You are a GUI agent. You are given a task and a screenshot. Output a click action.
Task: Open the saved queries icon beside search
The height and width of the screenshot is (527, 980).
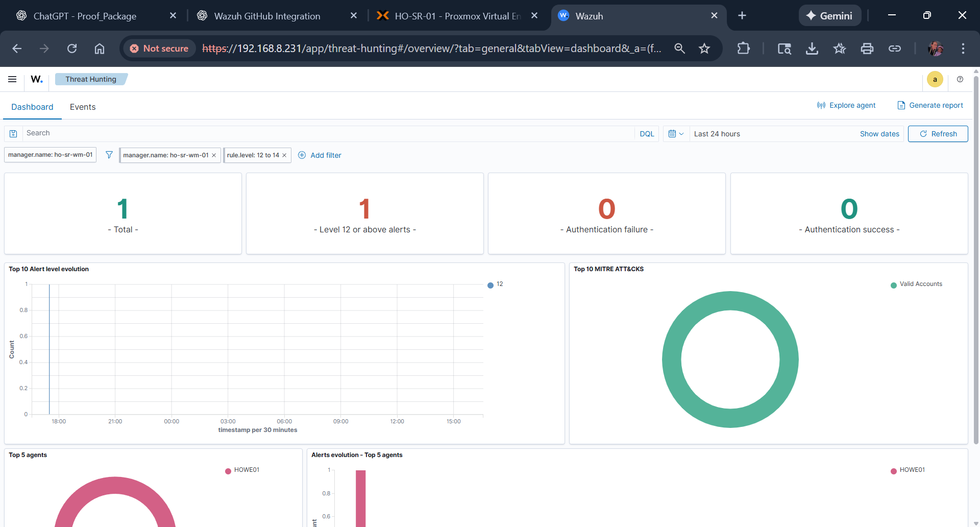click(13, 133)
